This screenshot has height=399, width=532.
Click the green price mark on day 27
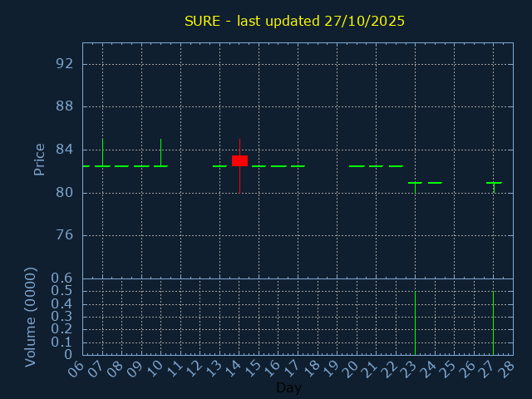(494, 183)
